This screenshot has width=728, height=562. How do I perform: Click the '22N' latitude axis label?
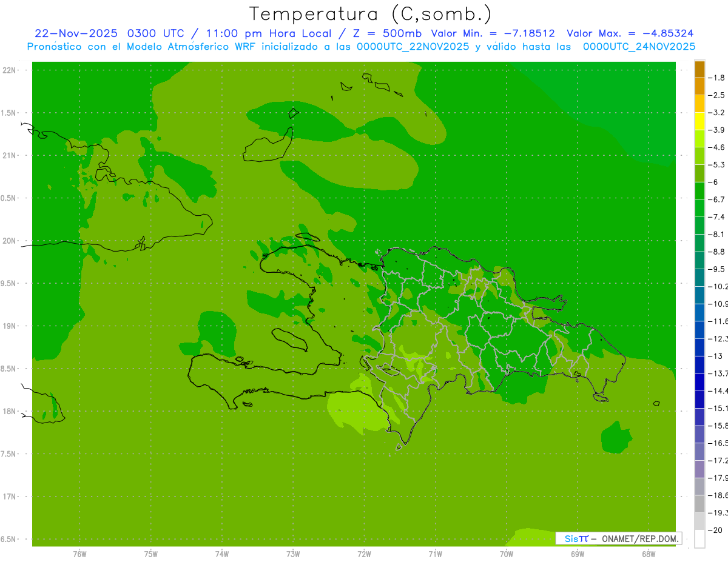pyautogui.click(x=9, y=70)
